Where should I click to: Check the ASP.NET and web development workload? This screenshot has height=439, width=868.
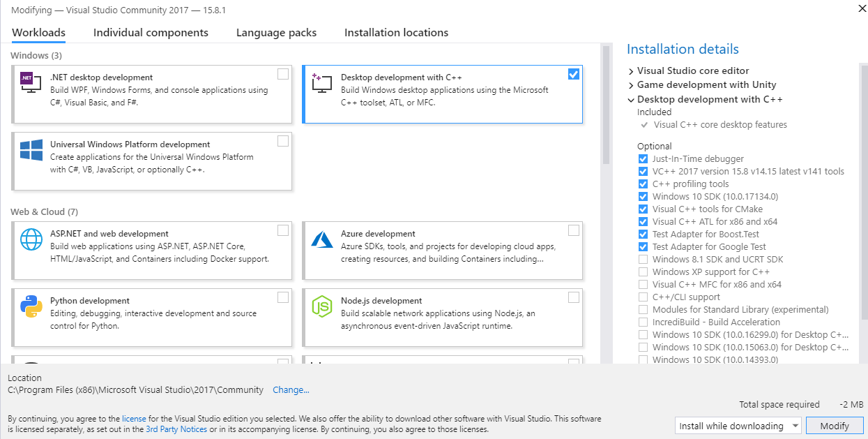point(283,230)
